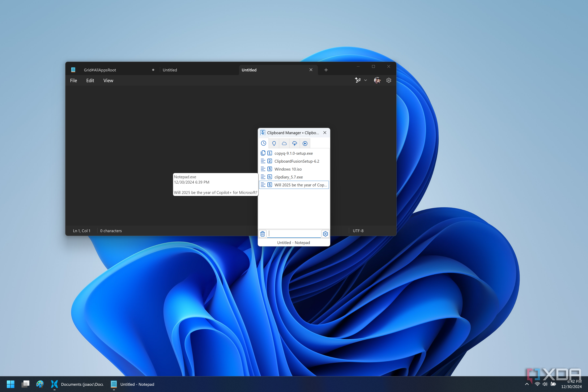Open the File menu

[73, 80]
